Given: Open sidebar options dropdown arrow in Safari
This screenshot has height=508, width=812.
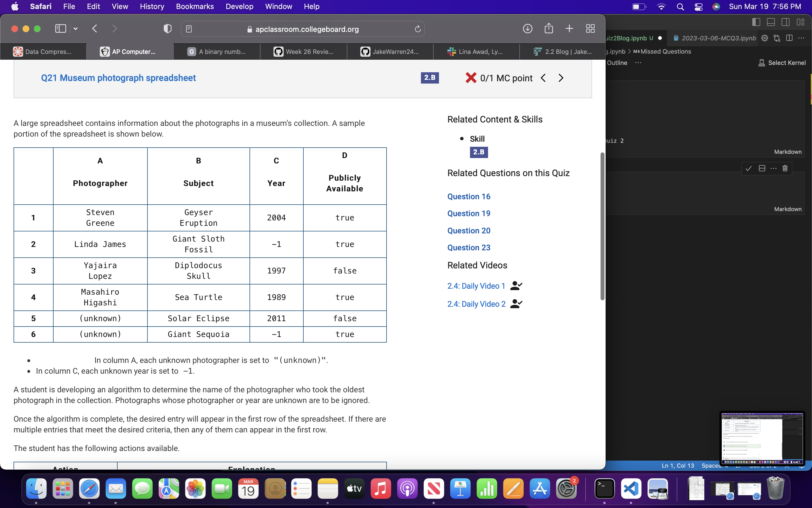Looking at the screenshot, I should [76, 29].
